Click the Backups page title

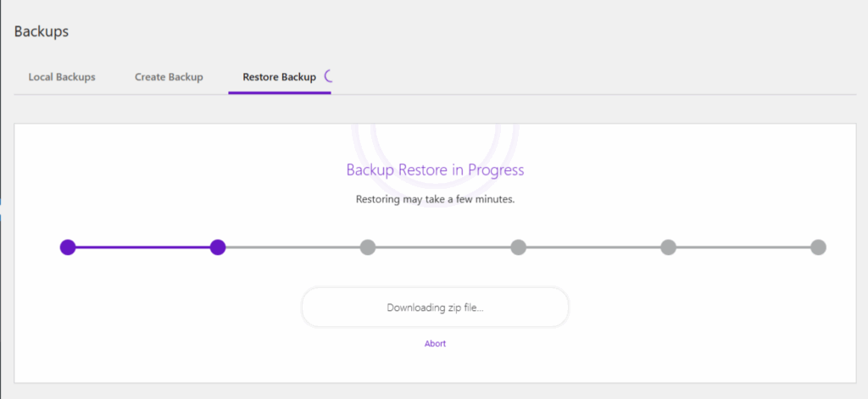click(42, 31)
